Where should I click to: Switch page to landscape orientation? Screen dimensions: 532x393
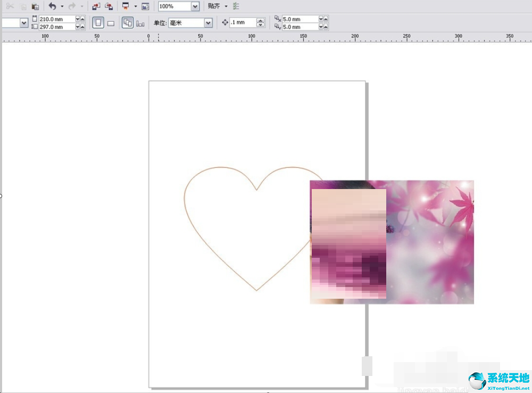click(111, 23)
